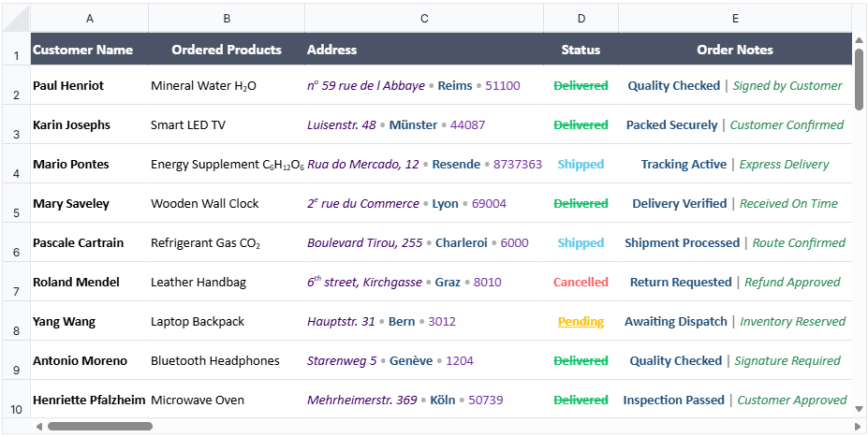Select the Hauptstr. 31 Bern address cell
The width and height of the screenshot is (868, 437).
point(424,321)
